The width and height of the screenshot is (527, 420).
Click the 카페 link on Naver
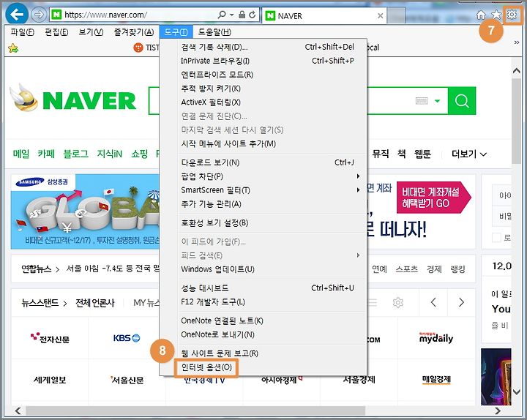(x=46, y=154)
